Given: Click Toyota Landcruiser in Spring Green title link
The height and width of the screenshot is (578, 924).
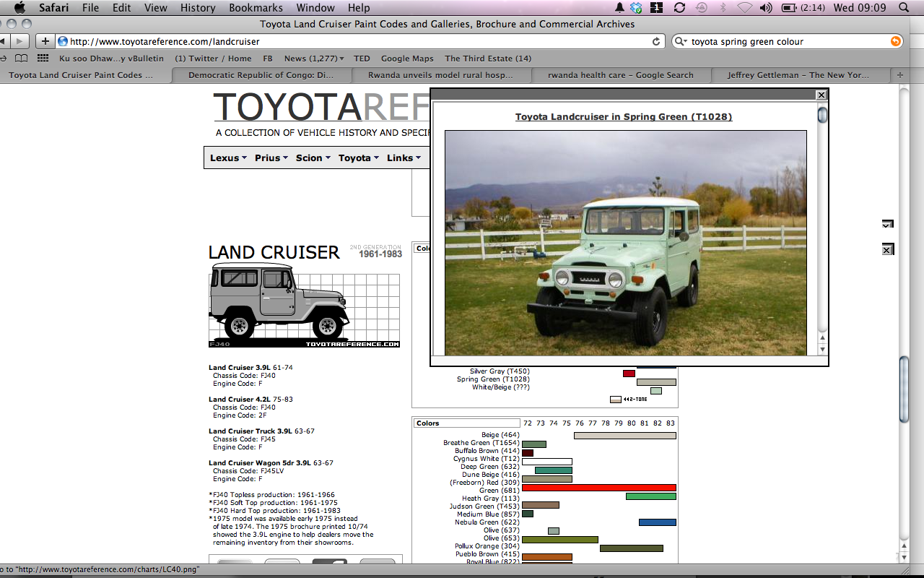Looking at the screenshot, I should point(624,116).
